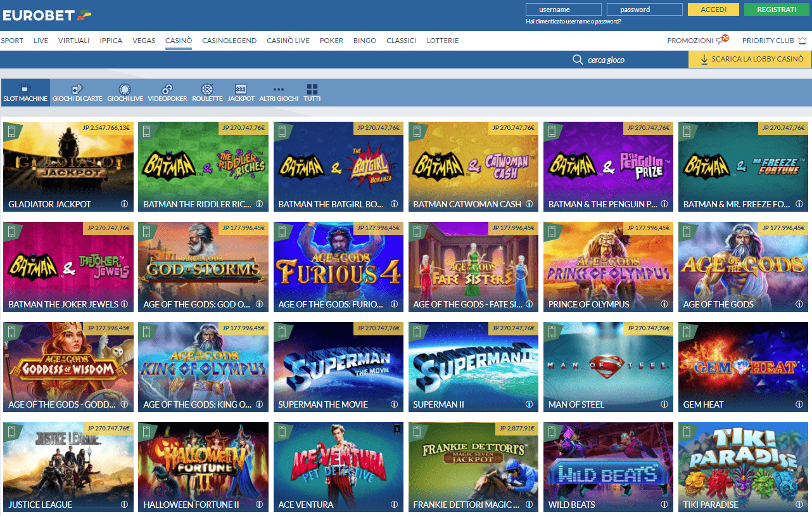Open info icon for Age of the Gods
The image size is (812, 516).
point(799,304)
